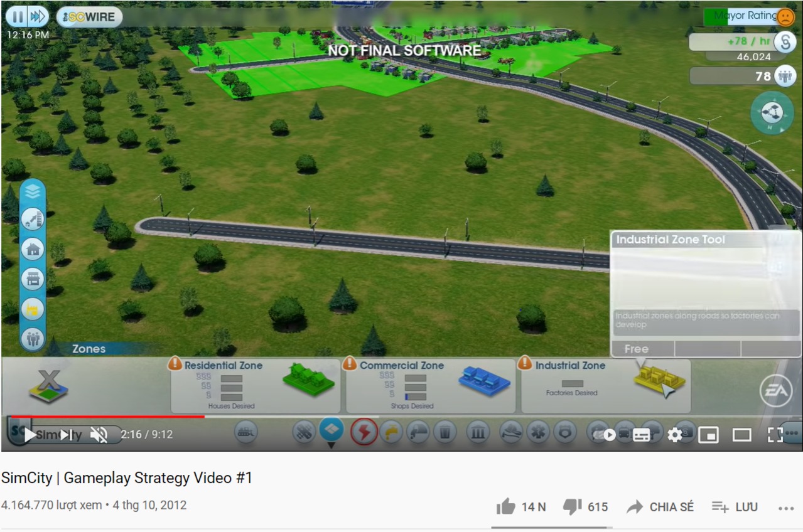Open the roads tool menu
Screen dimensions: 803x532
coord(304,432)
